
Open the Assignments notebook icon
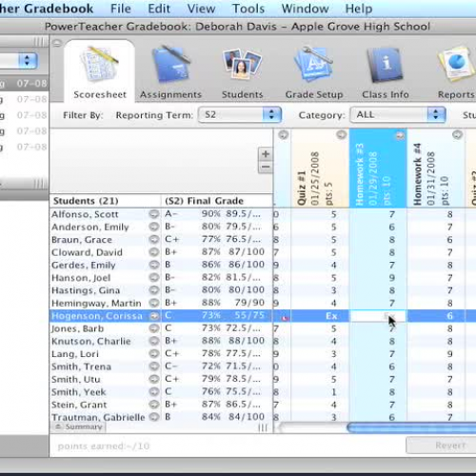(171, 65)
